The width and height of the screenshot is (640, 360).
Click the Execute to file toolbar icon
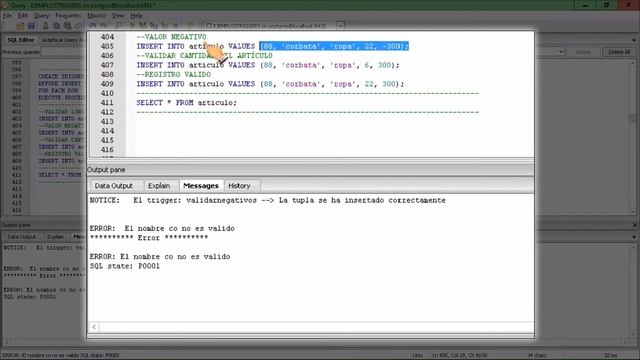[154, 26]
